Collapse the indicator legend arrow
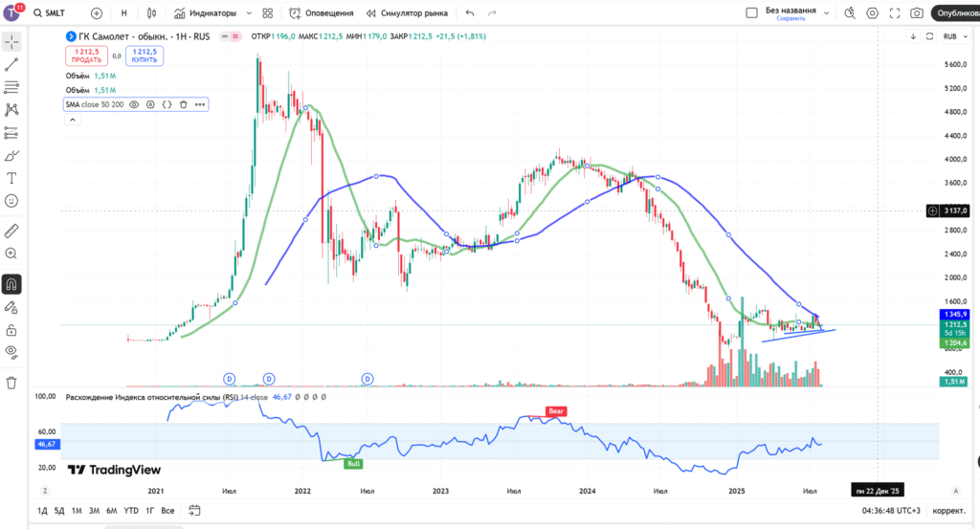The image size is (980, 529). point(73,120)
